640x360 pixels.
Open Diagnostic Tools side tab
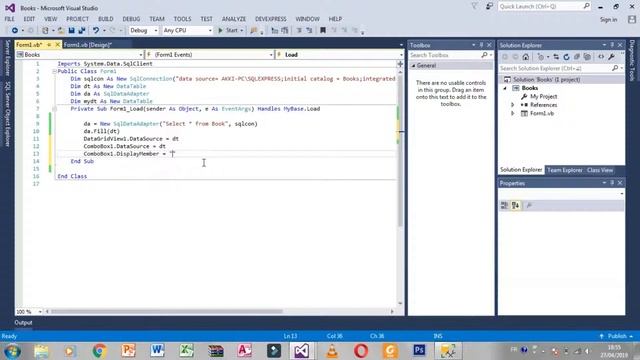click(632, 60)
